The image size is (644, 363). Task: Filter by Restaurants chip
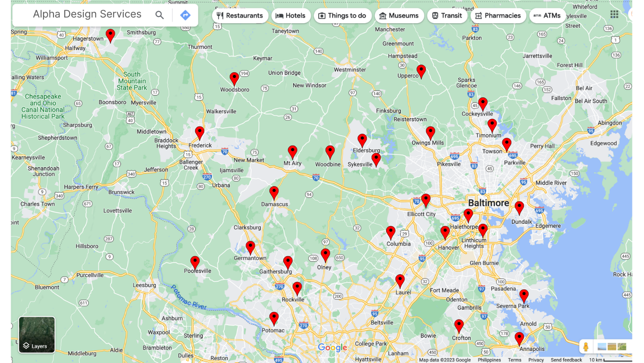(240, 16)
